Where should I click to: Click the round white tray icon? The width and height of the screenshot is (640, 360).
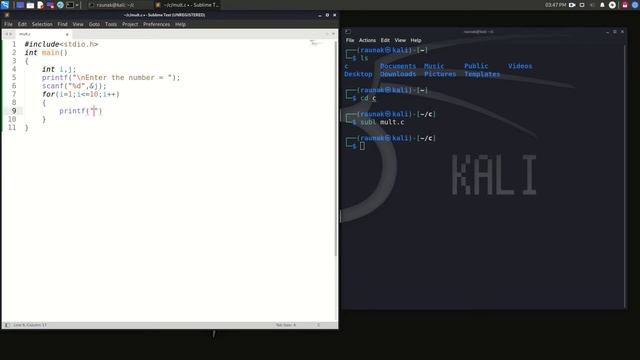pyautogui.click(x=612, y=5)
